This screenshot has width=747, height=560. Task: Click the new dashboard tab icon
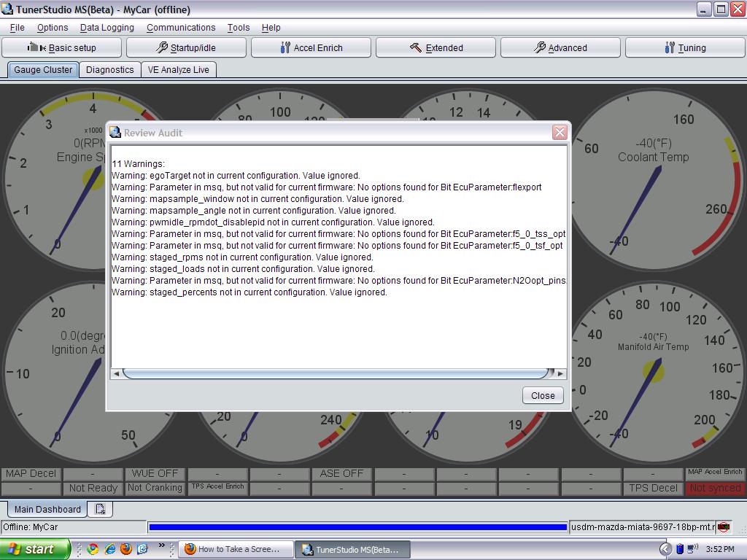pos(101,509)
